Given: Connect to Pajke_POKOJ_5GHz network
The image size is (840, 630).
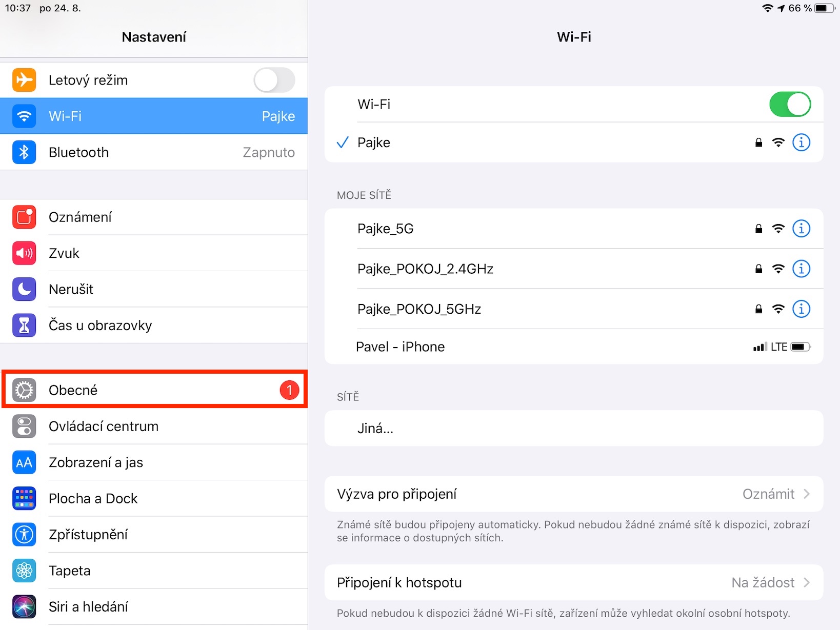Looking at the screenshot, I should coord(574,309).
